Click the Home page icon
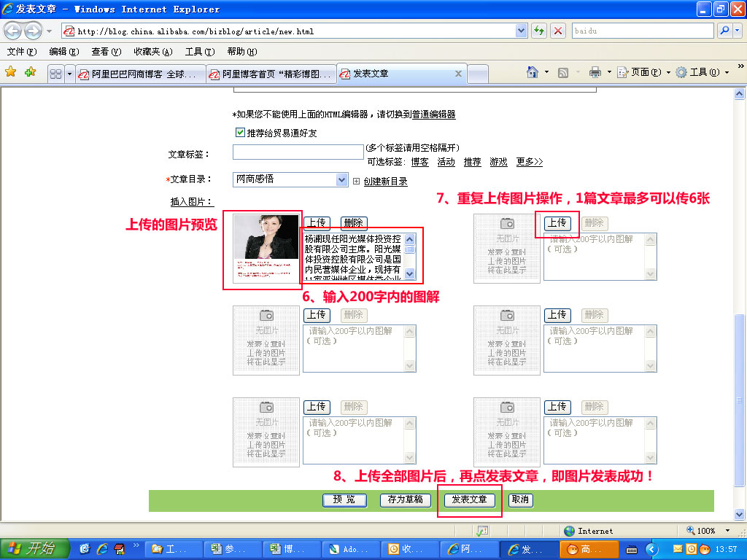The width and height of the screenshot is (747, 560). point(532,72)
